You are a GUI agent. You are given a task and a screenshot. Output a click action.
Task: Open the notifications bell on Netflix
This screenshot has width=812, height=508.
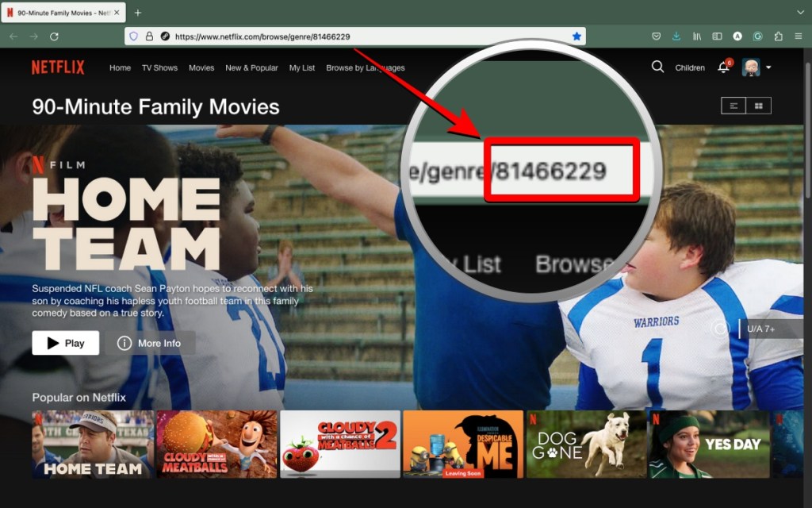(724, 67)
